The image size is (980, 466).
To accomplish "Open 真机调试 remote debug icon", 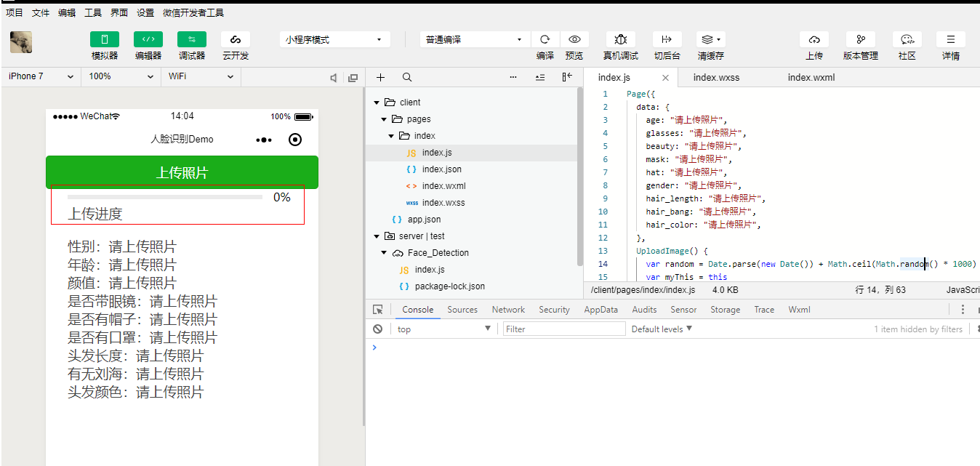I will click(x=620, y=39).
